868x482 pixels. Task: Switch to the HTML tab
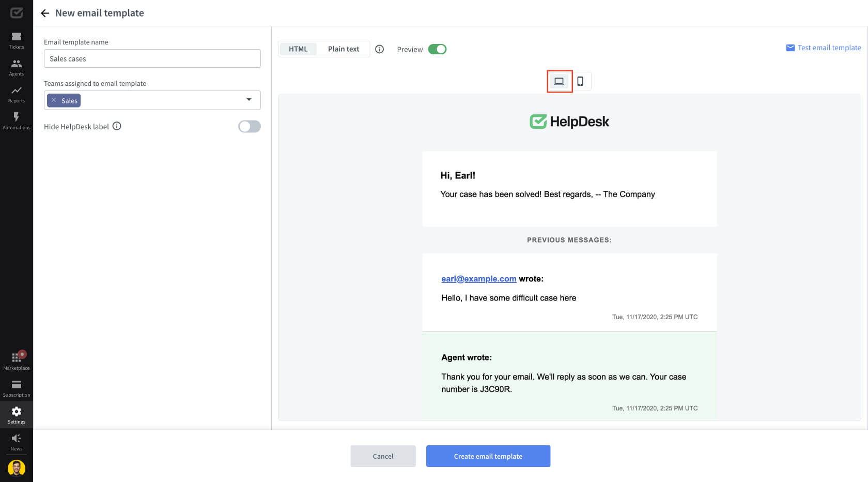[x=298, y=49]
